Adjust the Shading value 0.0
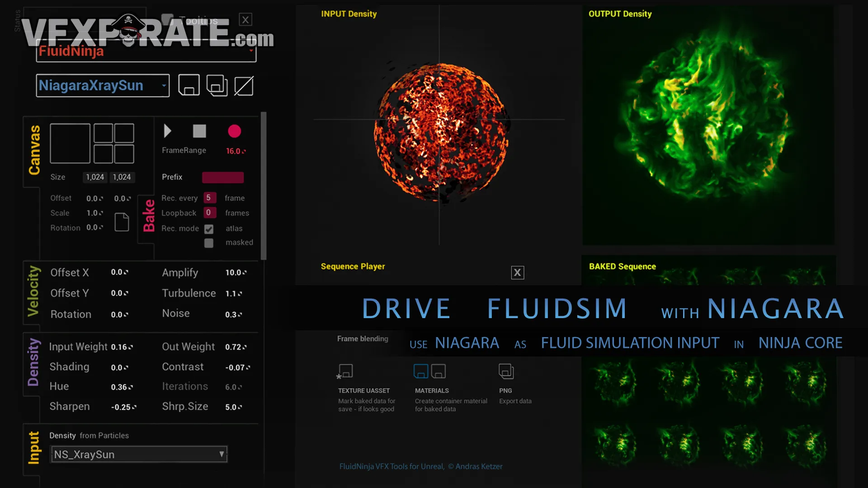 coord(120,368)
